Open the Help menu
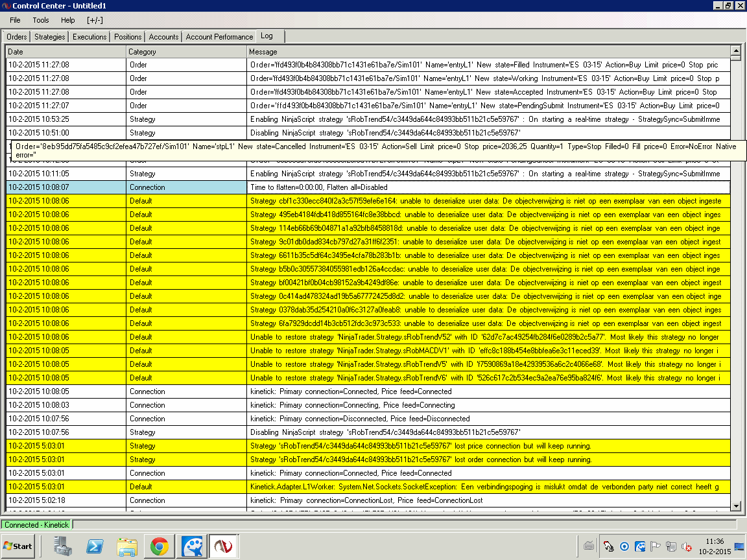 [x=67, y=20]
